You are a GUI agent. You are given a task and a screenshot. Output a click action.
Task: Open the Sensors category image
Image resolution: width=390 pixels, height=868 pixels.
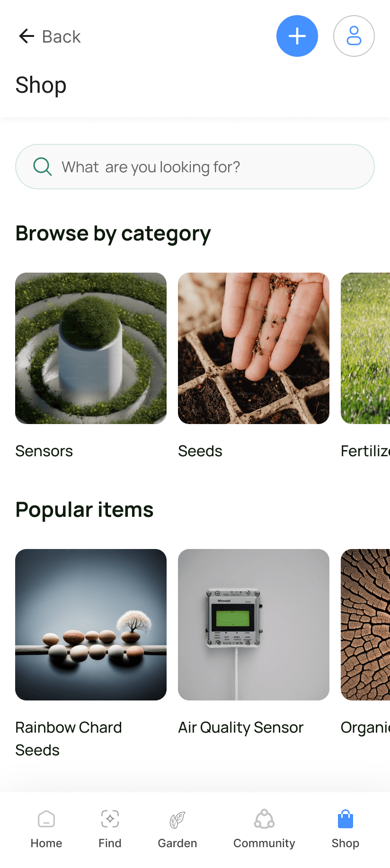91,348
